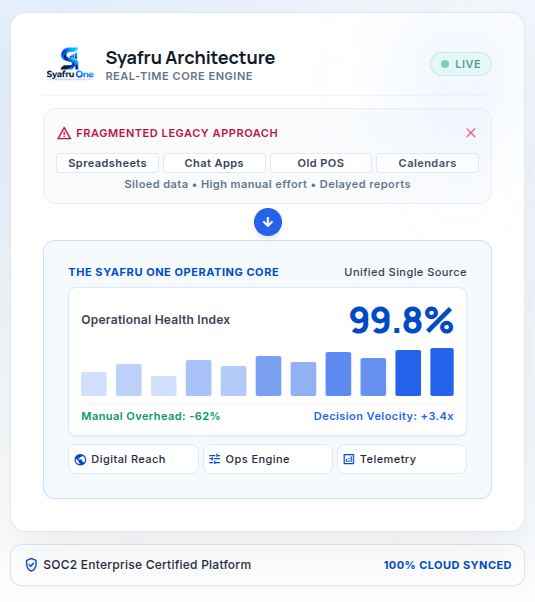Click the Manual Overhead: -62% stat
Image resolution: width=535 pixels, height=602 pixels.
pyautogui.click(x=151, y=416)
